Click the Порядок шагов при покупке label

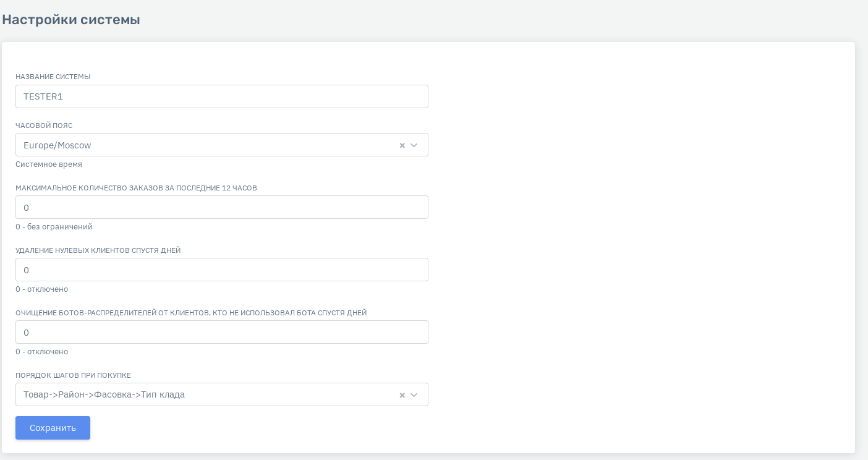[73, 375]
